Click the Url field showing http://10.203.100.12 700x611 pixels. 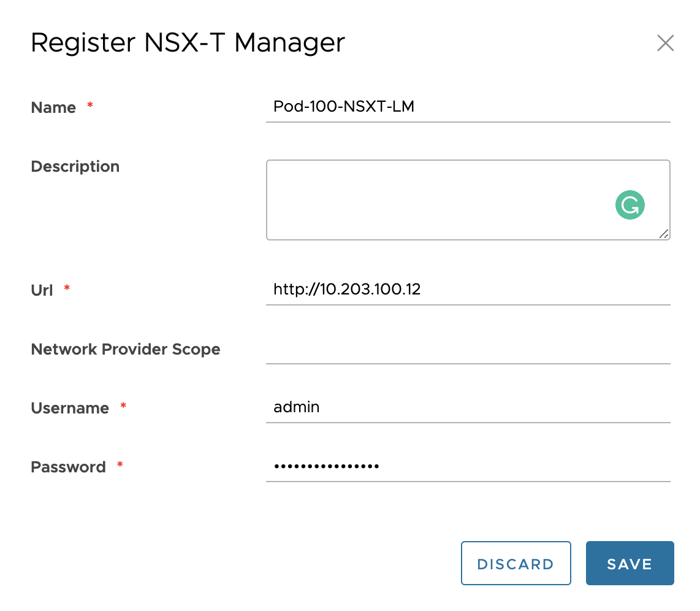point(468,290)
